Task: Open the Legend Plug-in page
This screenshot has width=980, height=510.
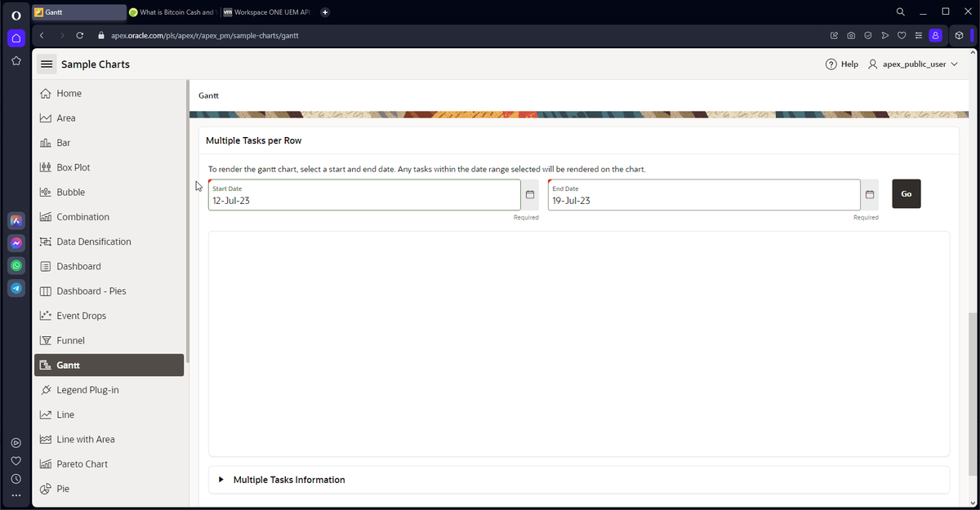Action: (110, 390)
